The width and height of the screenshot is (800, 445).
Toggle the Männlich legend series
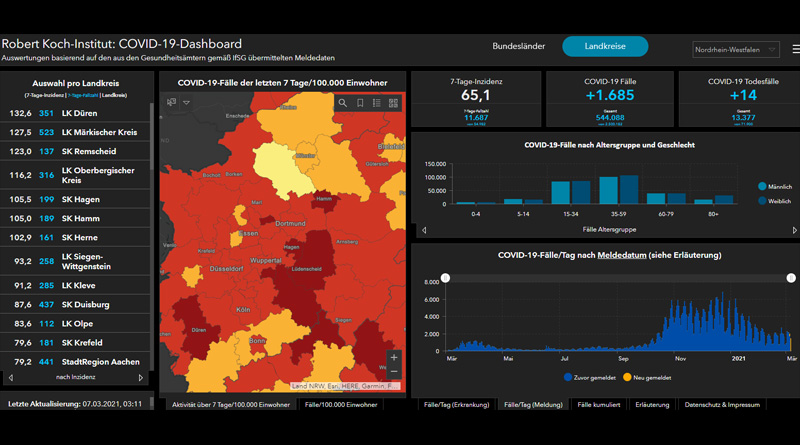tap(775, 187)
